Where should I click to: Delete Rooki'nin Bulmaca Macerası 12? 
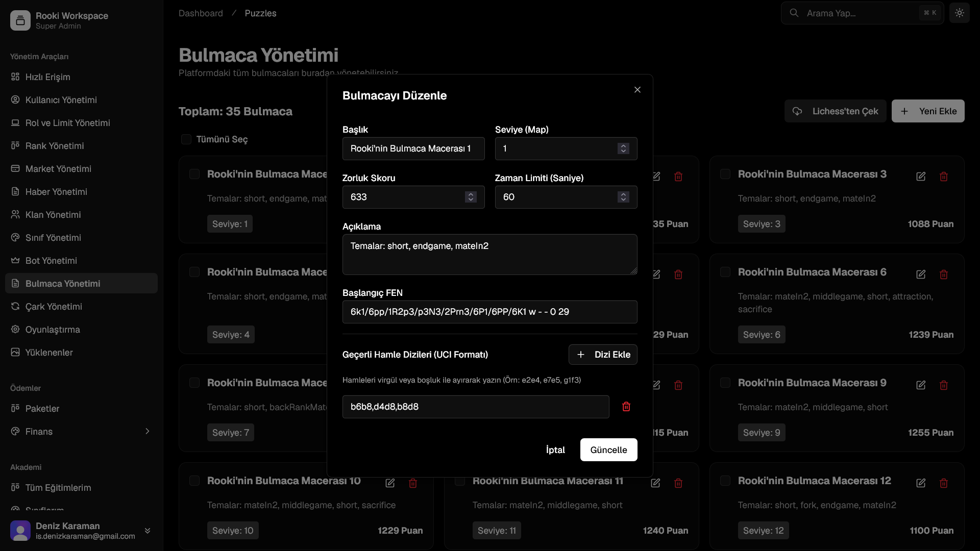944,483
